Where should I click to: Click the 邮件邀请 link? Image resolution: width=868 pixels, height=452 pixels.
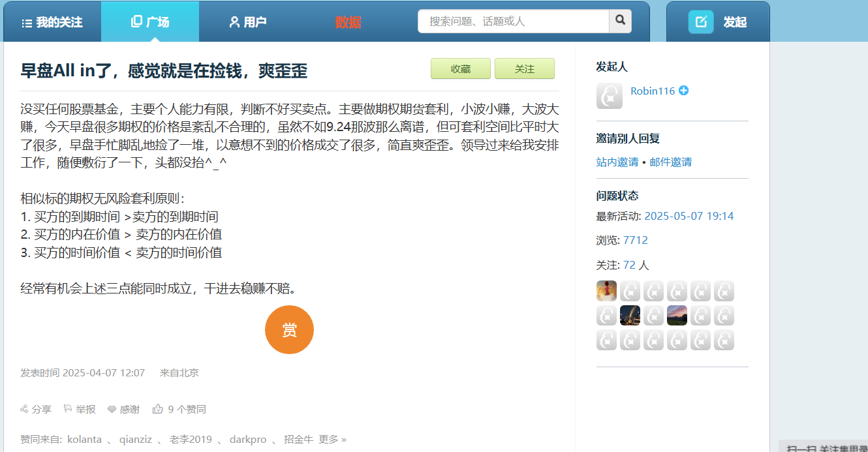point(671,162)
